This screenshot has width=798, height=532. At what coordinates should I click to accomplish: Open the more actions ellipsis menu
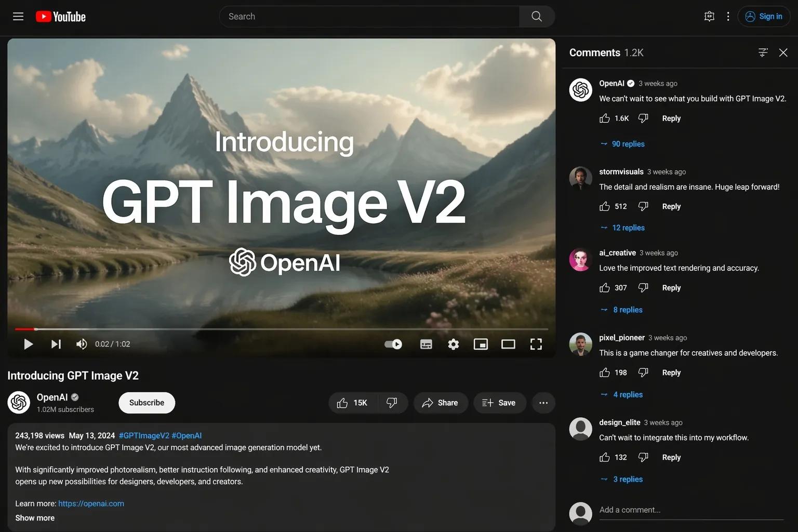click(543, 403)
